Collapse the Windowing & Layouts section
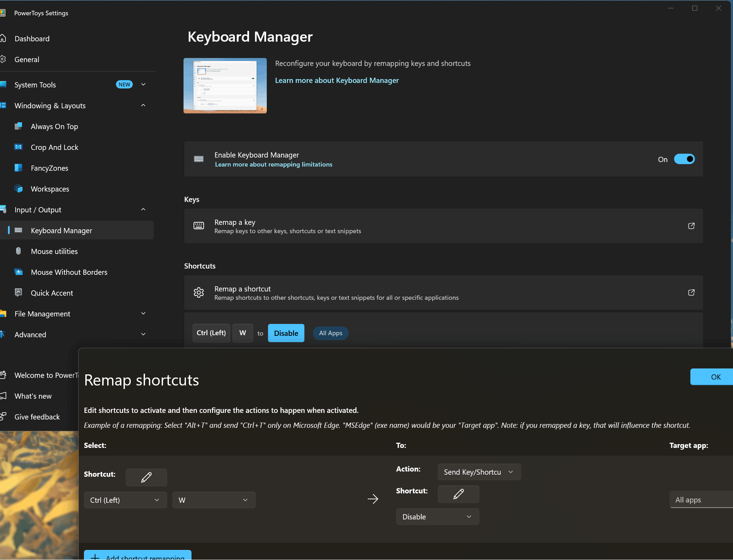 click(143, 105)
